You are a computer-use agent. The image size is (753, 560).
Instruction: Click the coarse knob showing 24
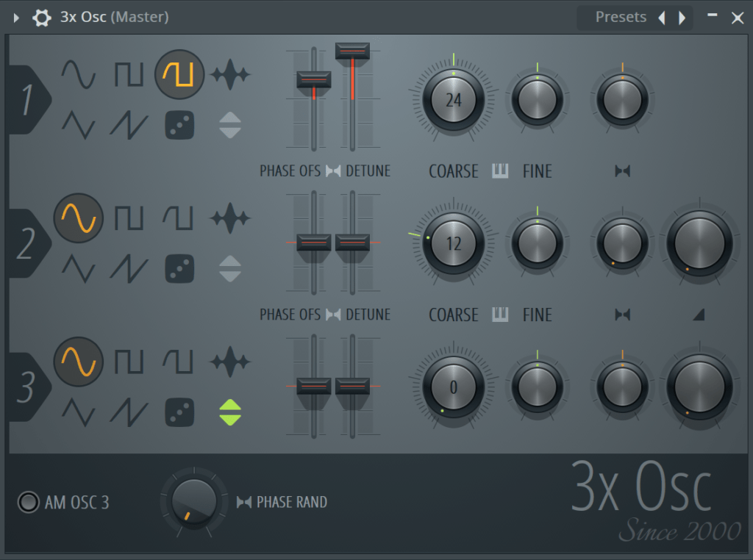(x=453, y=100)
